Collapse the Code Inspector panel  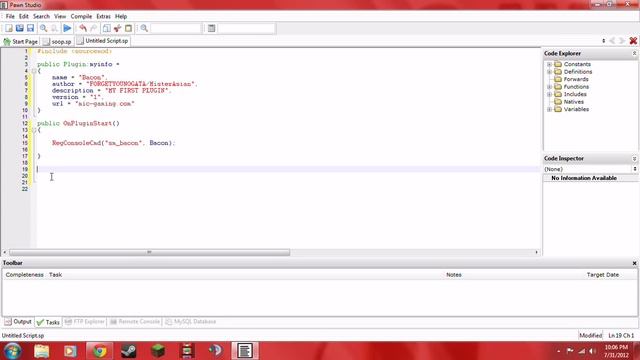pyautogui.click(x=634, y=158)
